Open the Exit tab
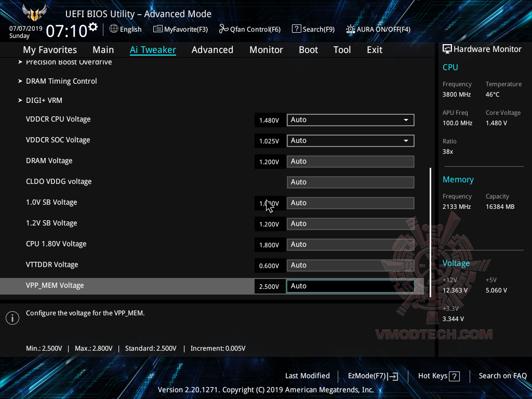Image resolution: width=532 pixels, height=399 pixels. (x=375, y=50)
